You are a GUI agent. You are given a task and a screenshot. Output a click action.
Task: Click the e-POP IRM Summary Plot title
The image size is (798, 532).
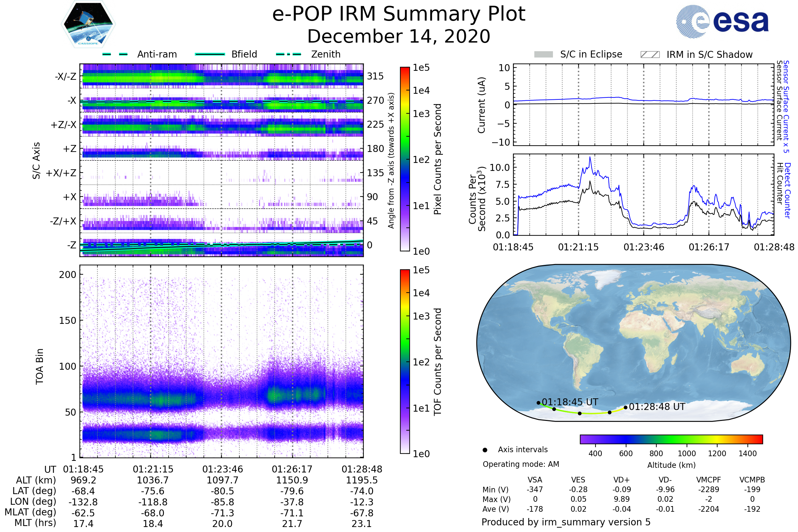[x=399, y=14]
